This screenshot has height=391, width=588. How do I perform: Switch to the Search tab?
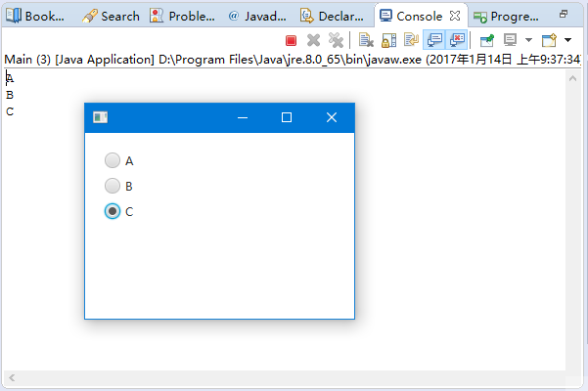[111, 16]
